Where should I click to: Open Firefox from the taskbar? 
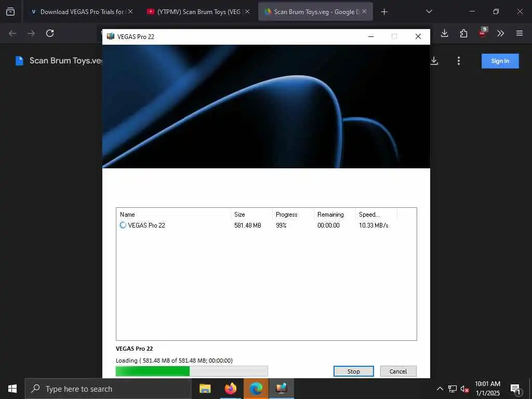[230, 389]
